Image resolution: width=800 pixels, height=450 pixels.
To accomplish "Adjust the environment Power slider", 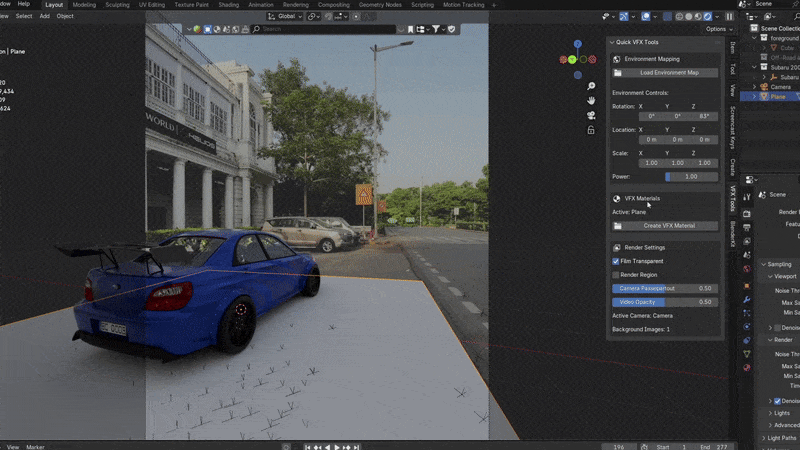I will coord(691,177).
